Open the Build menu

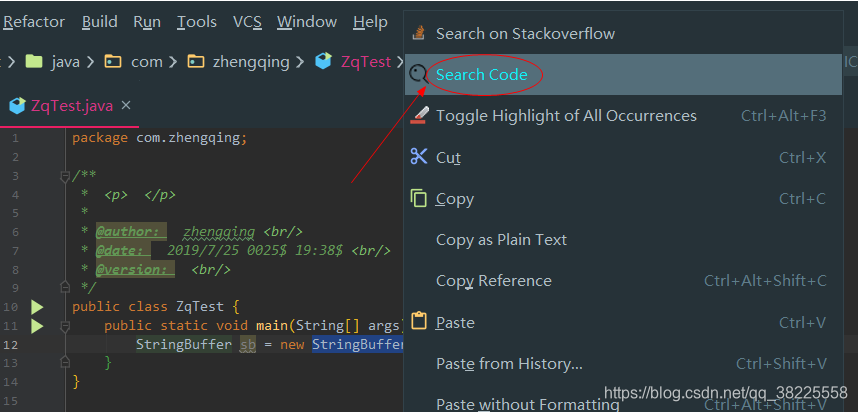point(100,22)
